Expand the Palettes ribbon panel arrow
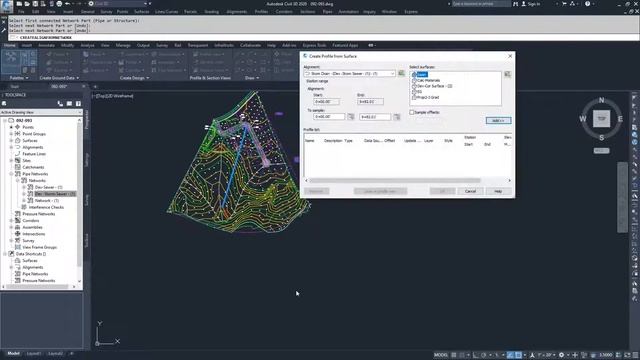Screen dimensions: 640x360 click(27, 78)
